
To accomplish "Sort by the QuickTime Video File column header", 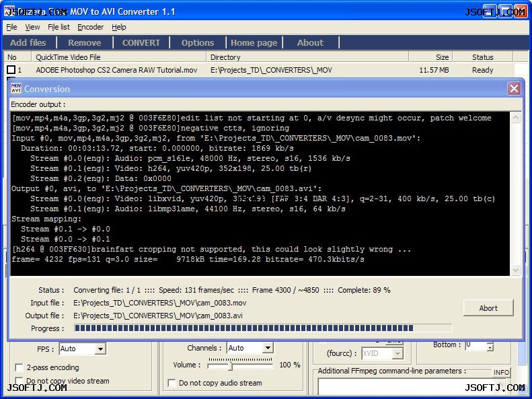I will pos(119,57).
